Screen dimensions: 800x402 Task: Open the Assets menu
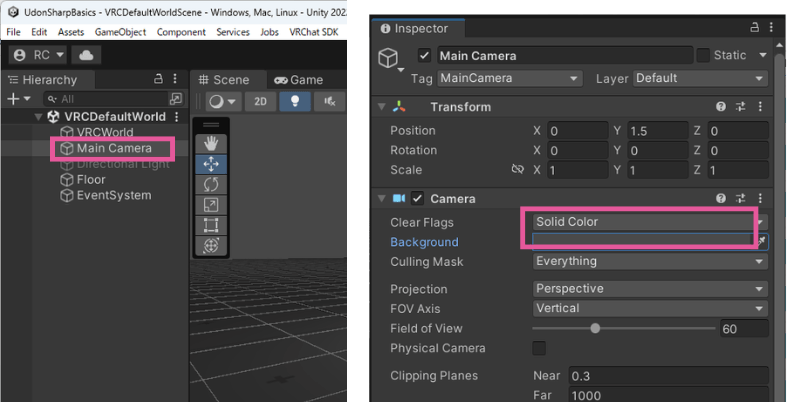71,32
